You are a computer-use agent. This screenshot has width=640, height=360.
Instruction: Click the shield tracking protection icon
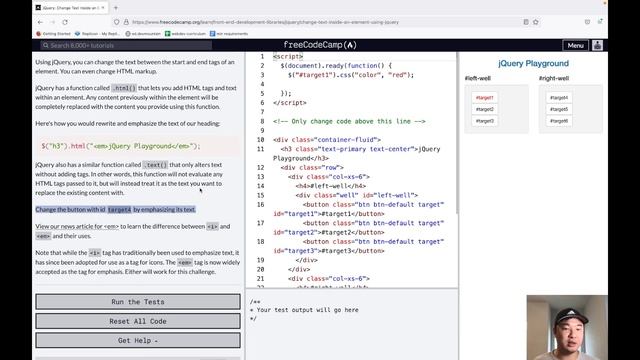coord(117,22)
